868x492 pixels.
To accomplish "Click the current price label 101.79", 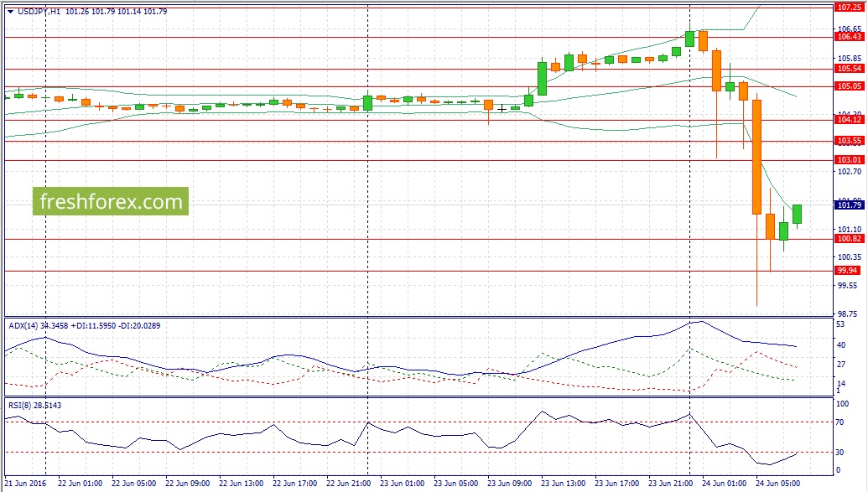I will [850, 205].
